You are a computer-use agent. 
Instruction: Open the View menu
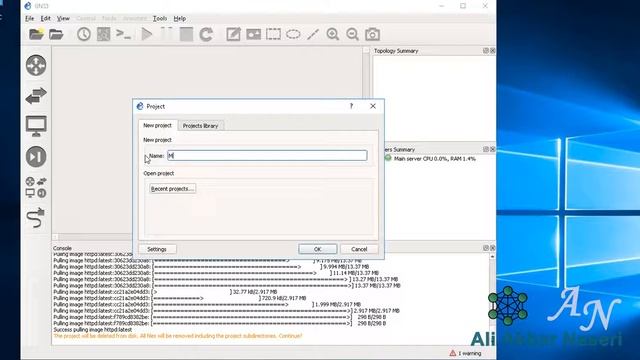pyautogui.click(x=63, y=18)
